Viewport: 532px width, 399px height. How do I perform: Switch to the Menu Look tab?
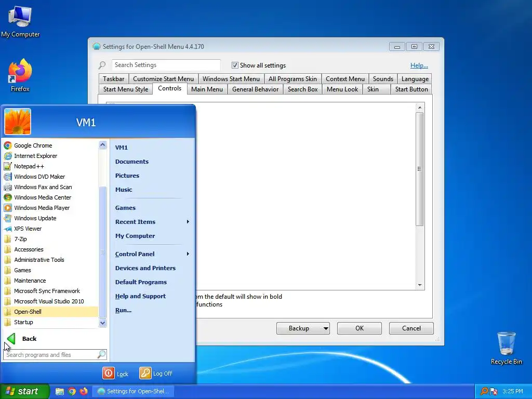342,89
